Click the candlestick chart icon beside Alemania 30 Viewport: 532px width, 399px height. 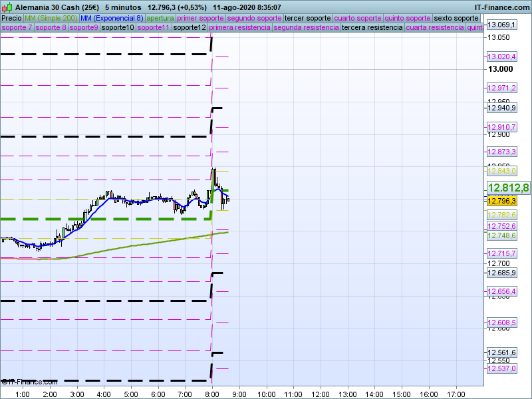pyautogui.click(x=7, y=7)
